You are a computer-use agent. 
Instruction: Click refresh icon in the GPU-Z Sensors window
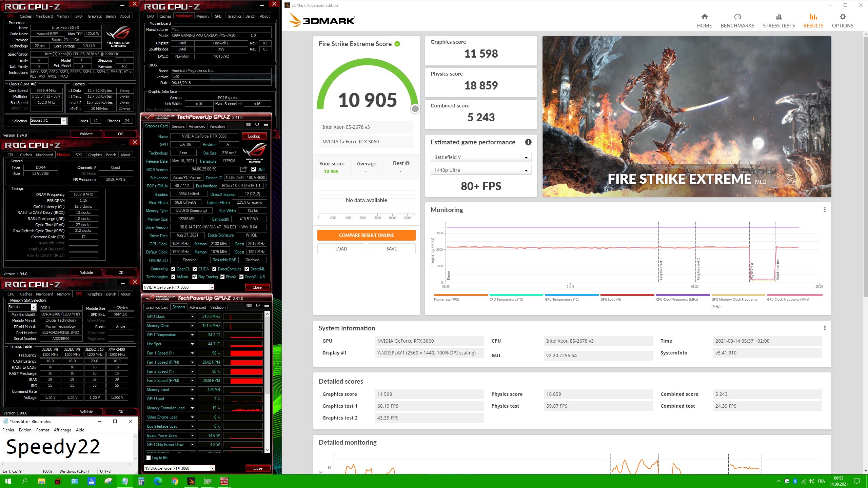(x=258, y=305)
